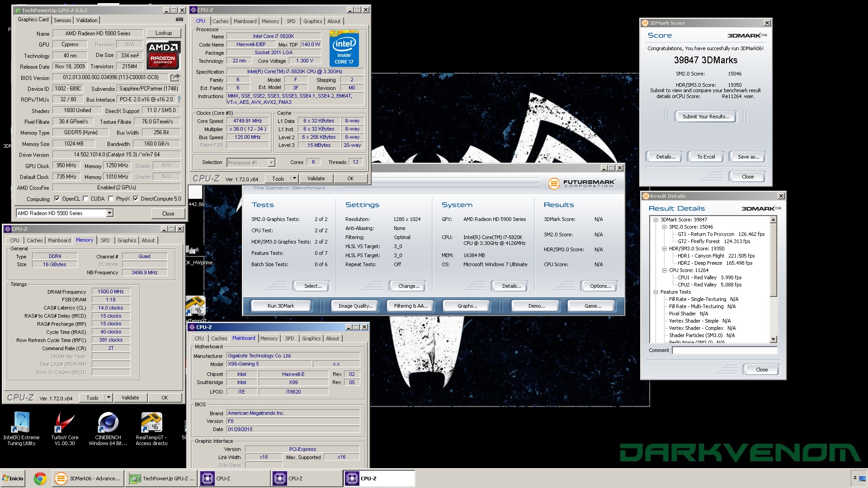Collapse the 3DMark Score tree node

[x=656, y=220]
